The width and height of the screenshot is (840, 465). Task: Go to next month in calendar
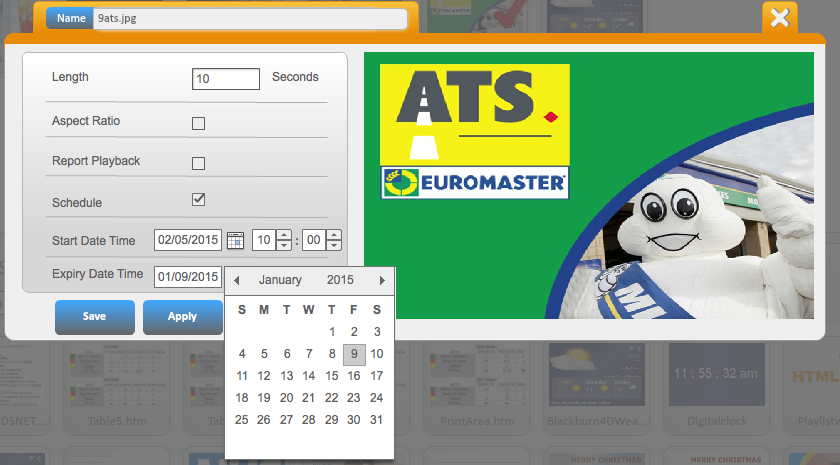(x=382, y=280)
